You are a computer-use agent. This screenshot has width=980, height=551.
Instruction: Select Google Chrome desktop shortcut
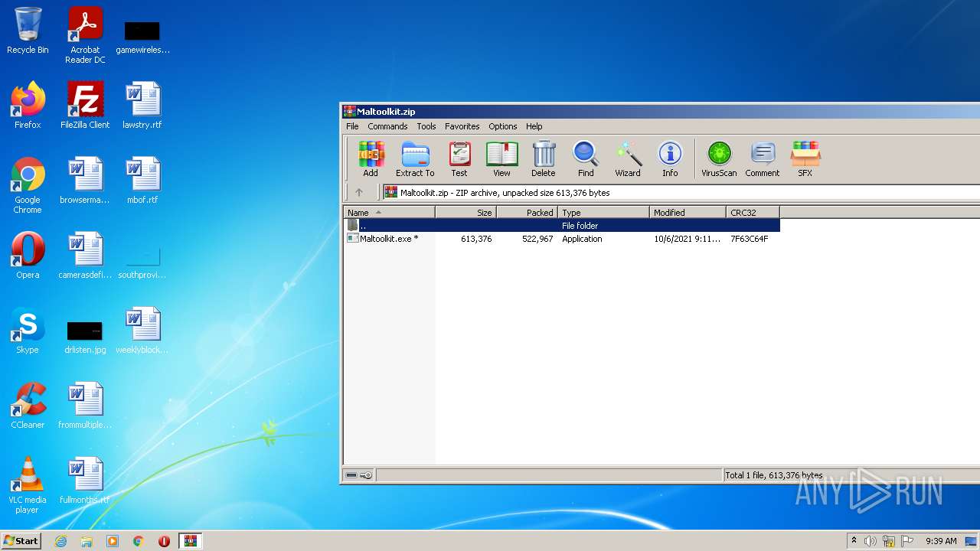click(x=28, y=185)
